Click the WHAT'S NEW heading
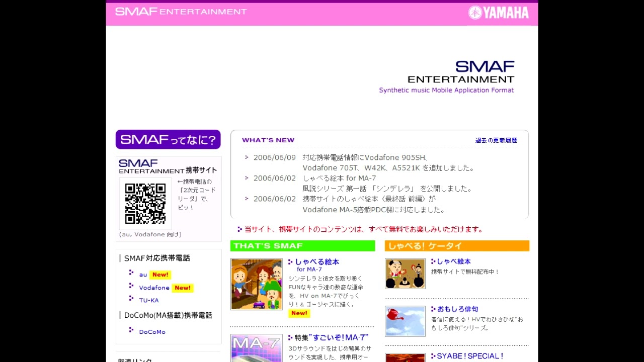Viewport: 644px width, 362px height. tap(268, 140)
